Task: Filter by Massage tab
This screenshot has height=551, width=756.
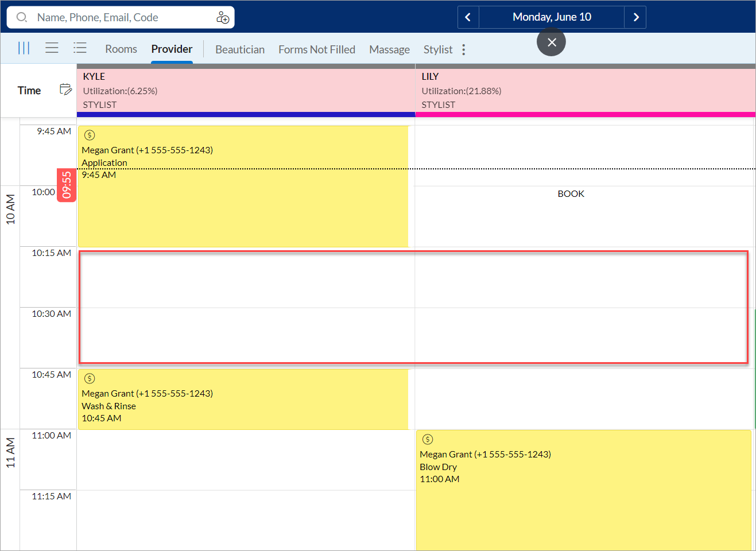Action: tap(389, 49)
